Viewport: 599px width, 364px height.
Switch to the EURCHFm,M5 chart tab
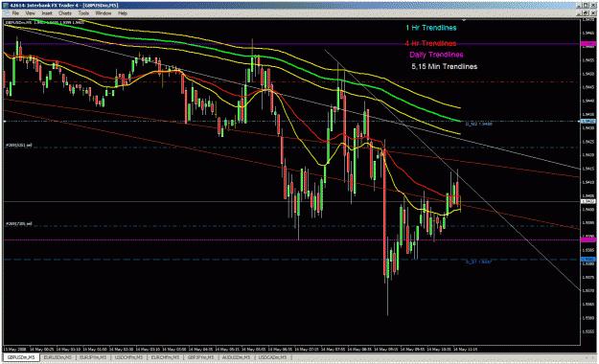click(165, 357)
